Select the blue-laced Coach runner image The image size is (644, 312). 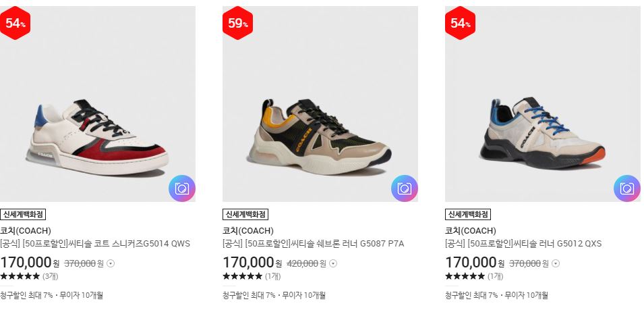click(x=543, y=104)
